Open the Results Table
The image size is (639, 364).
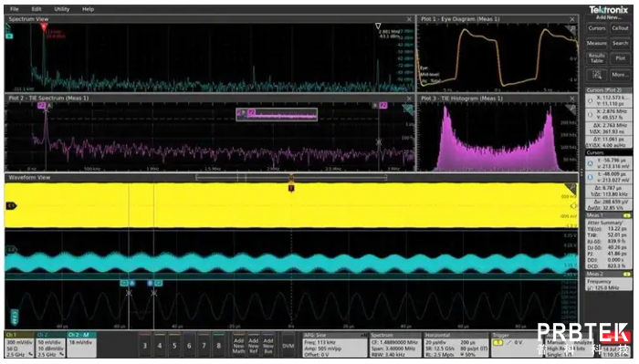coord(597,58)
